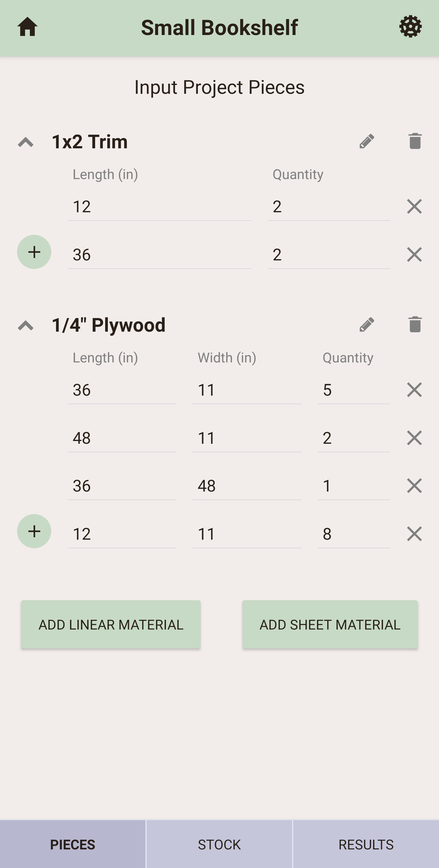Remove the 48 by 11 plywood piece
The image size is (439, 868).
pyautogui.click(x=414, y=438)
